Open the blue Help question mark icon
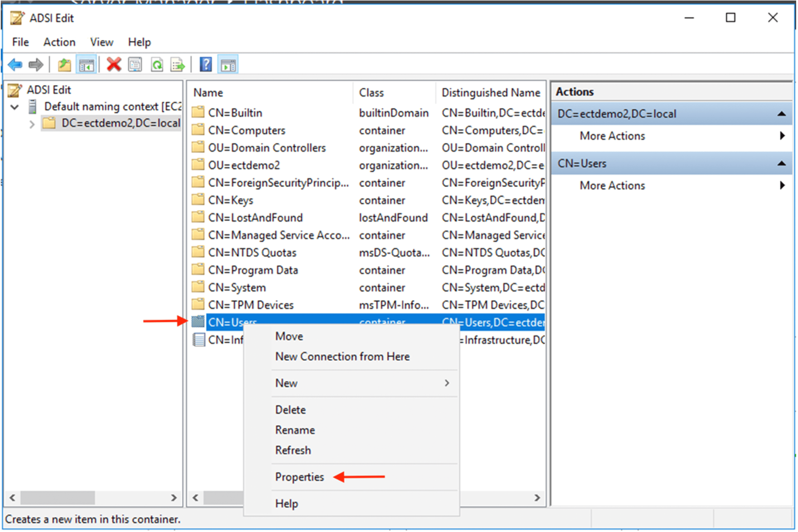798x532 pixels. click(x=206, y=64)
